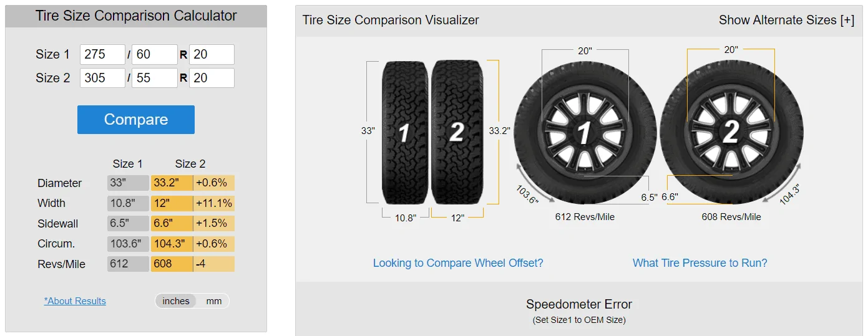Click the Size 2 diameter 33.2" result cell
868x336 pixels.
coord(172,183)
